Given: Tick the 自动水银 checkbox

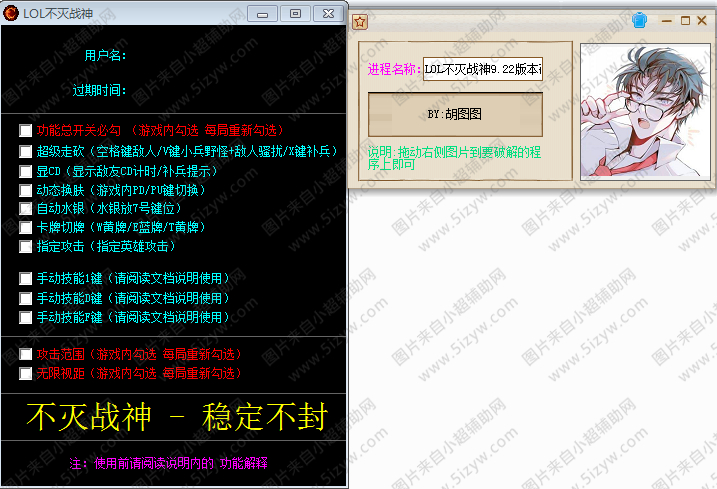Looking at the screenshot, I should [25, 209].
